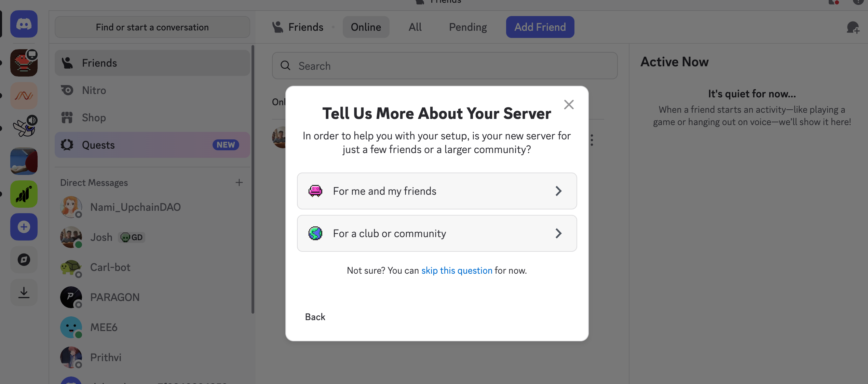The height and width of the screenshot is (384, 868).
Task: Open the Nitro page
Action: [x=94, y=90]
